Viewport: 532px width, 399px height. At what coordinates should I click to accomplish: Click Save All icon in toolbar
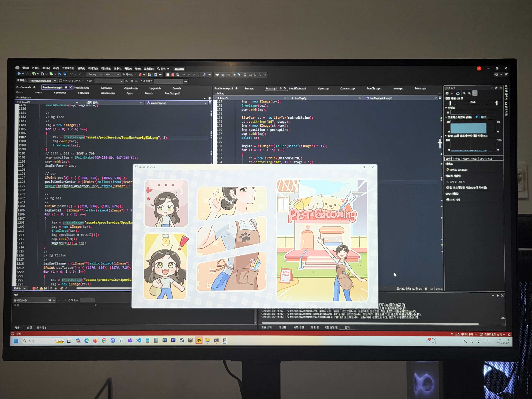(x=65, y=74)
